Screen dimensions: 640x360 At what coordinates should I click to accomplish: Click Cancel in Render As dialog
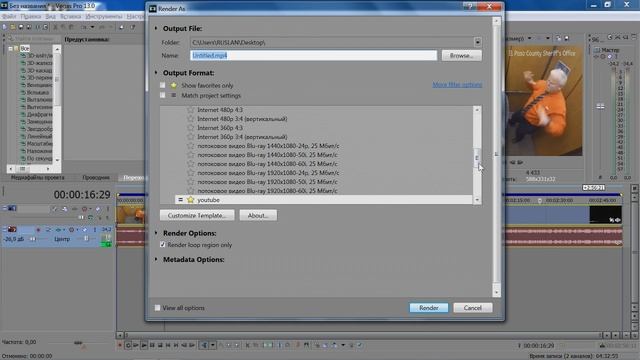tap(473, 308)
